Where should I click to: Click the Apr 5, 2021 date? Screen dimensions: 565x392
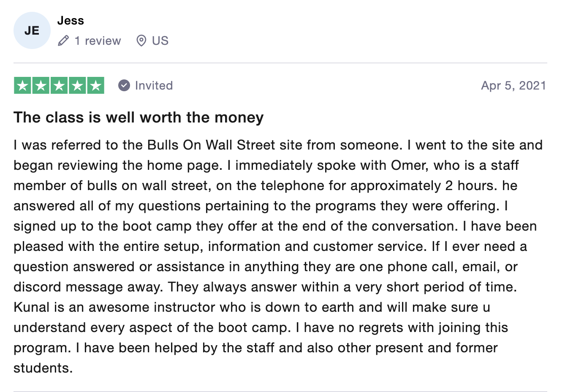[513, 85]
